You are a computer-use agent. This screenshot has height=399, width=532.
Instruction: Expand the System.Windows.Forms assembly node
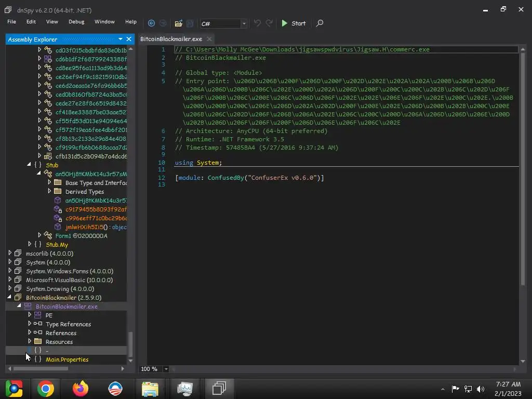pos(10,270)
